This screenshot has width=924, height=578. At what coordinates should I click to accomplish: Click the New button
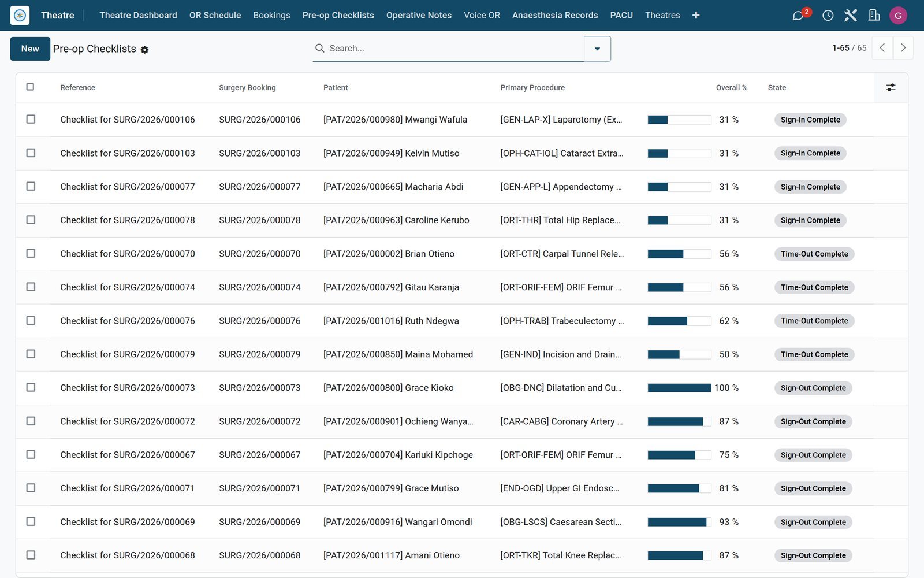[x=30, y=49]
